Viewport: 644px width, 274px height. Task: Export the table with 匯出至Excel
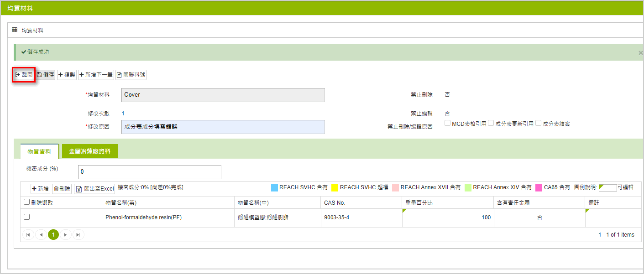pyautogui.click(x=94, y=189)
